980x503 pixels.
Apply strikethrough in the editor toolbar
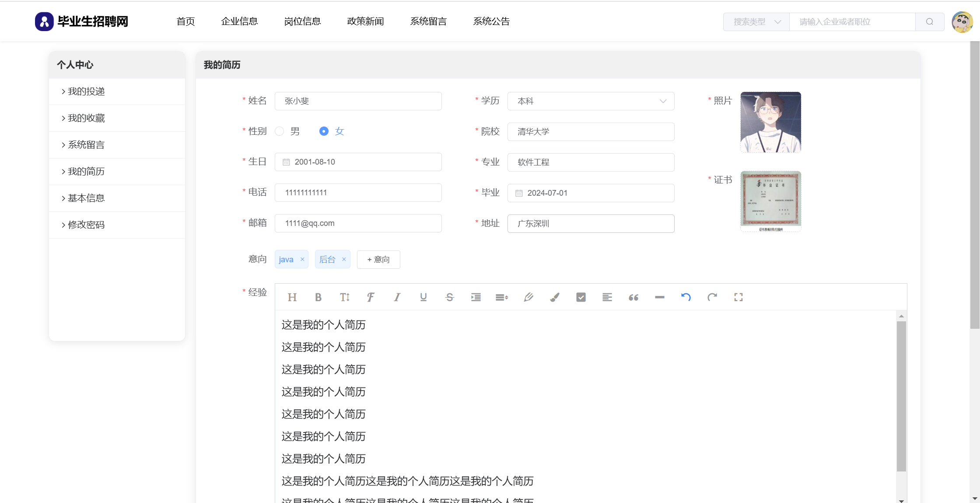coord(449,297)
